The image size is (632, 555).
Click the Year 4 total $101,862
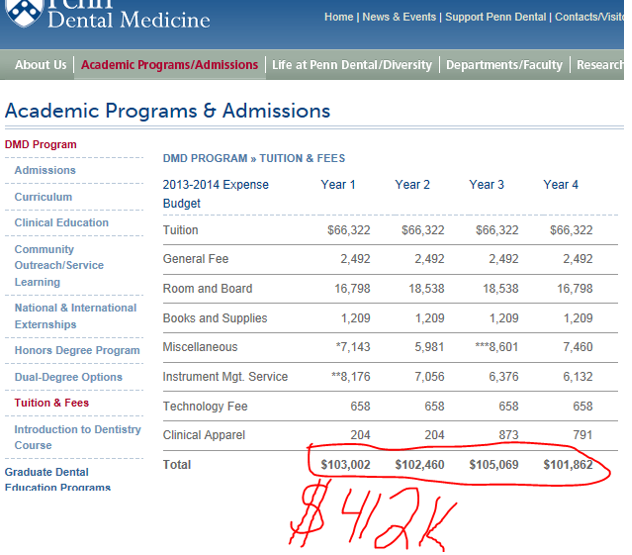(x=568, y=465)
